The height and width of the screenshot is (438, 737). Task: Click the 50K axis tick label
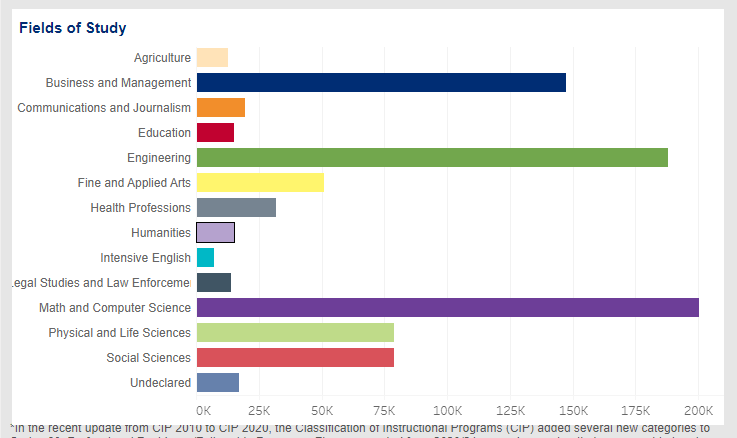(x=322, y=411)
